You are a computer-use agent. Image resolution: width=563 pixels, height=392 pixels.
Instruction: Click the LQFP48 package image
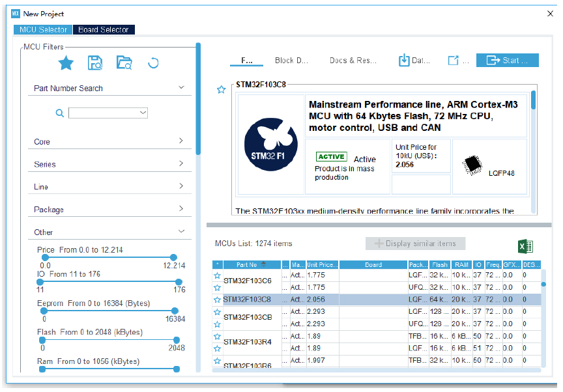(472, 165)
